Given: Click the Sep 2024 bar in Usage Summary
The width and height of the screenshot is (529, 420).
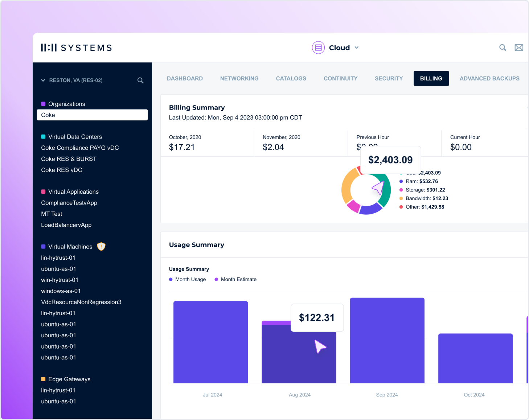Looking at the screenshot, I should (x=387, y=341).
